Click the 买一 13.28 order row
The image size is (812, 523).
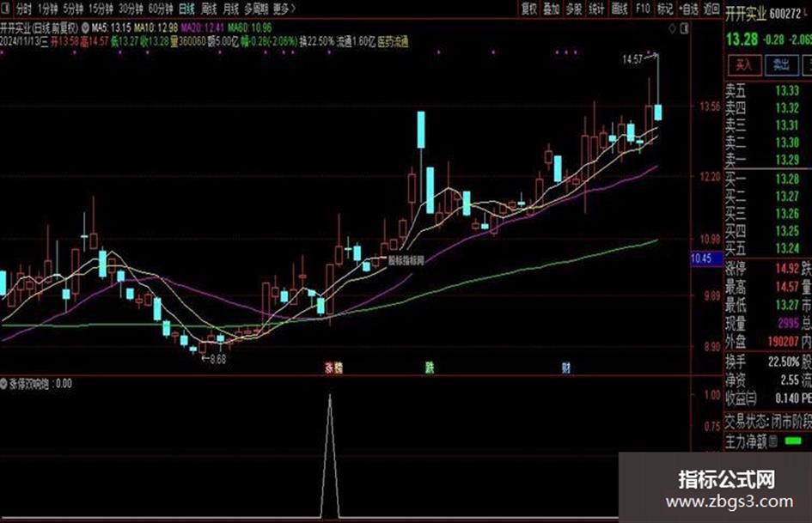point(763,179)
